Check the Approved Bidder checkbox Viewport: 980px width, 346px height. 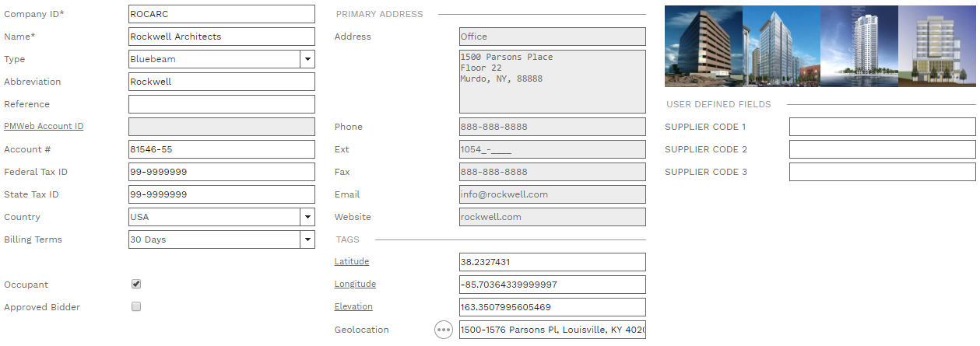tap(136, 307)
